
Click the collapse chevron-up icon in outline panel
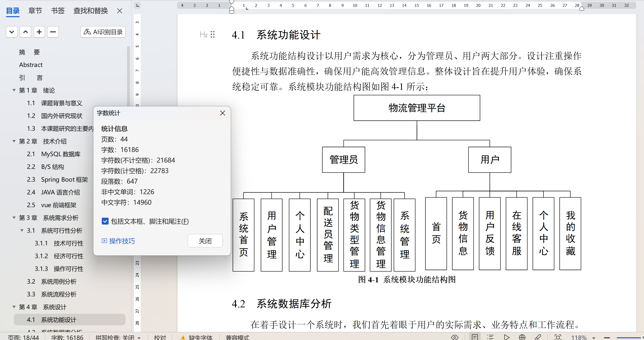click(x=25, y=32)
